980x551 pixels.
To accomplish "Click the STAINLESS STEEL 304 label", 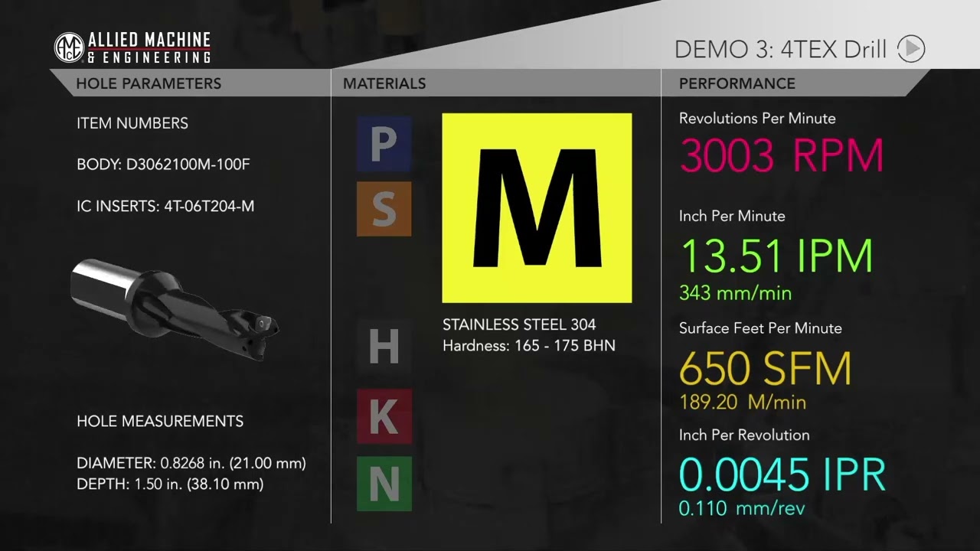I will (519, 324).
